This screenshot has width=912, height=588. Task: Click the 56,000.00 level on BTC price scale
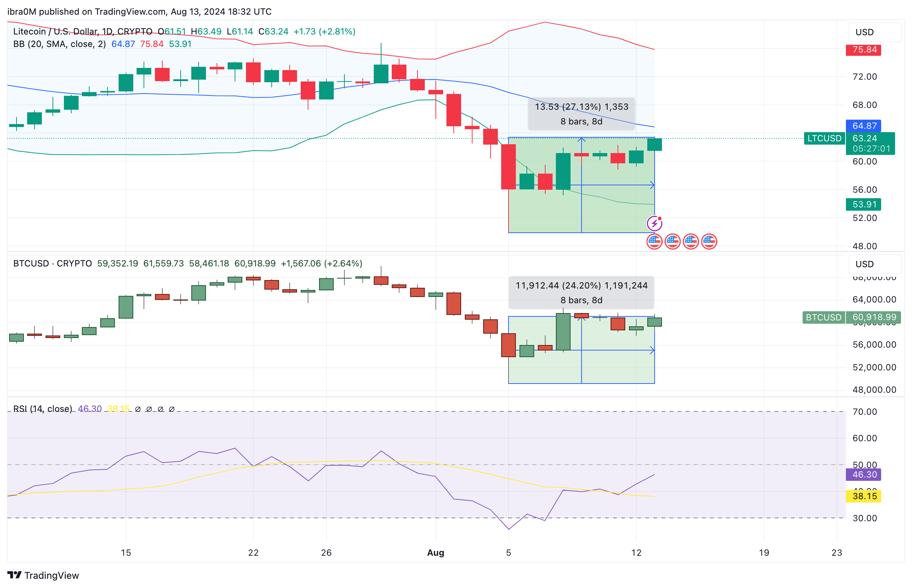click(874, 344)
